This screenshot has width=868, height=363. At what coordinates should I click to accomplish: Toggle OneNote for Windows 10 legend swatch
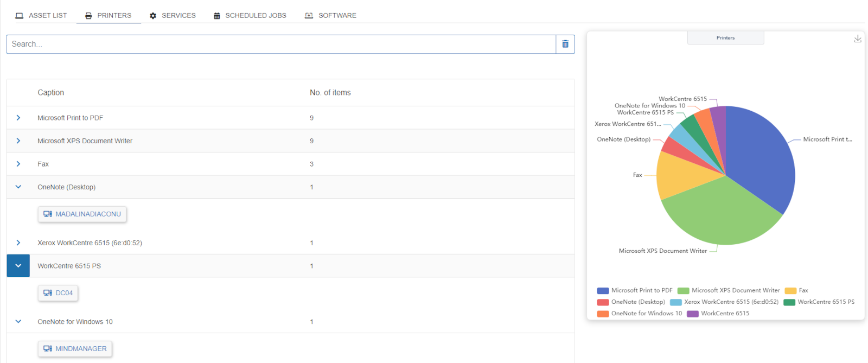pyautogui.click(x=603, y=314)
